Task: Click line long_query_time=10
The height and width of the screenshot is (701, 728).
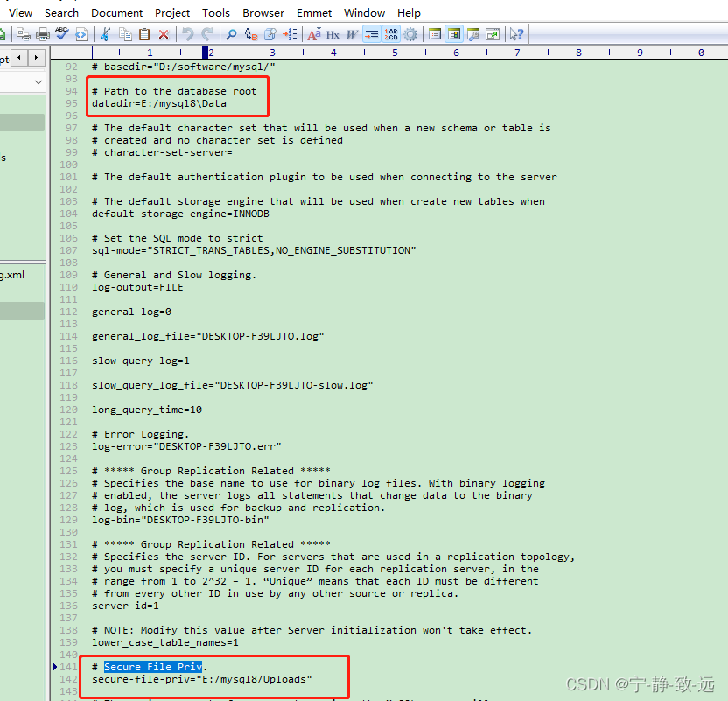Action: pyautogui.click(x=147, y=410)
